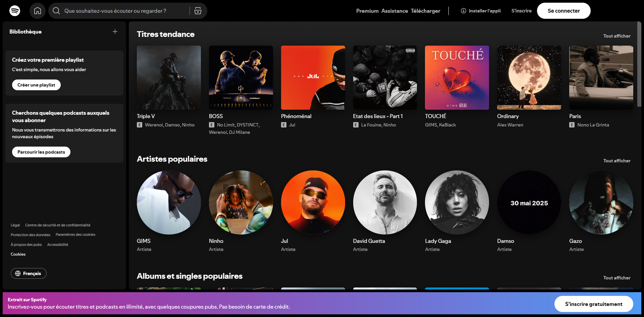Show all Artistes populaires

[617, 161]
